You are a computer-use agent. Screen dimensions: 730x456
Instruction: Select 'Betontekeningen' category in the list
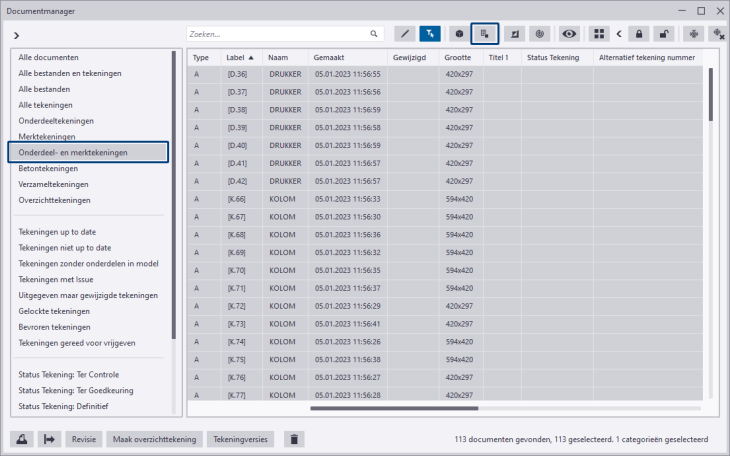[x=48, y=168]
